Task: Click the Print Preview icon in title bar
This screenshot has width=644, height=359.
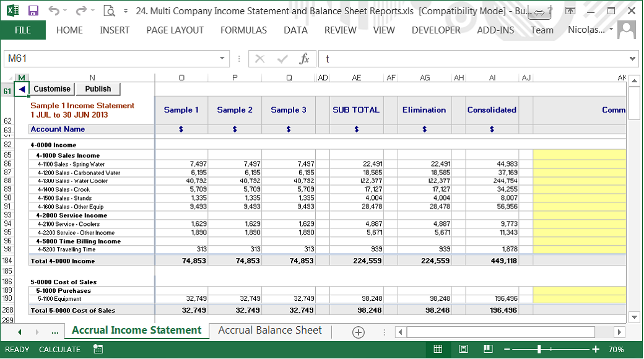Action: point(109,11)
